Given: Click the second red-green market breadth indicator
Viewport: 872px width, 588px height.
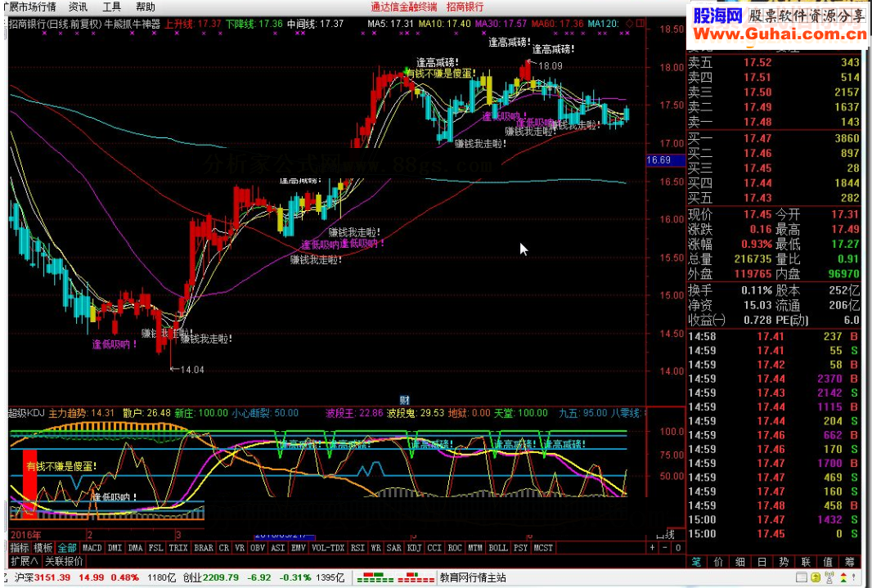Looking at the screenshot, I should tap(416, 577).
